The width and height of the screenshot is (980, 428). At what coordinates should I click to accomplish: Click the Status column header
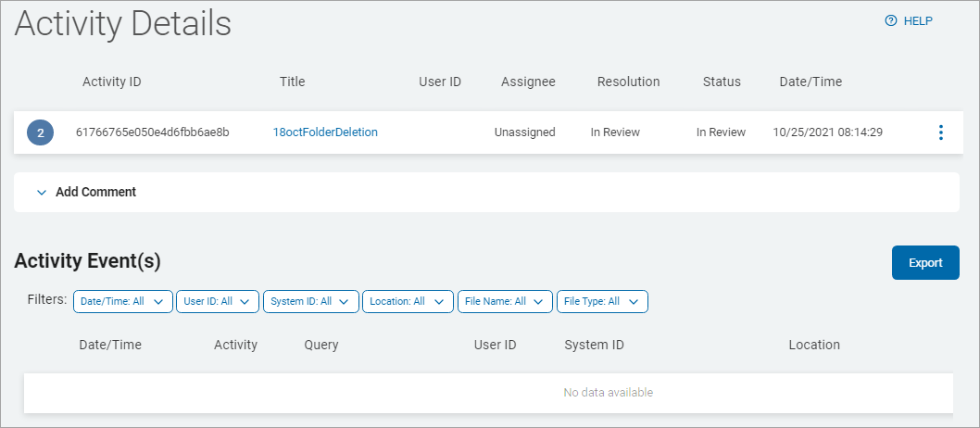(x=722, y=82)
